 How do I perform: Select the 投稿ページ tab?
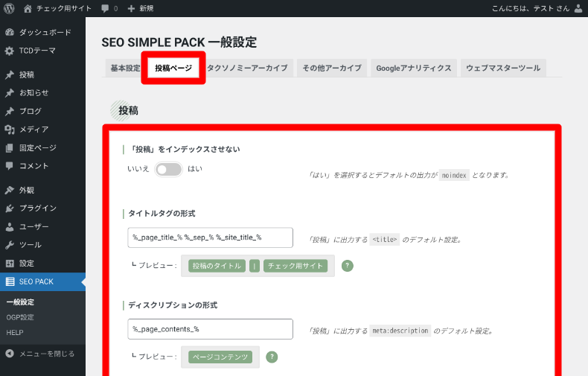coord(173,68)
